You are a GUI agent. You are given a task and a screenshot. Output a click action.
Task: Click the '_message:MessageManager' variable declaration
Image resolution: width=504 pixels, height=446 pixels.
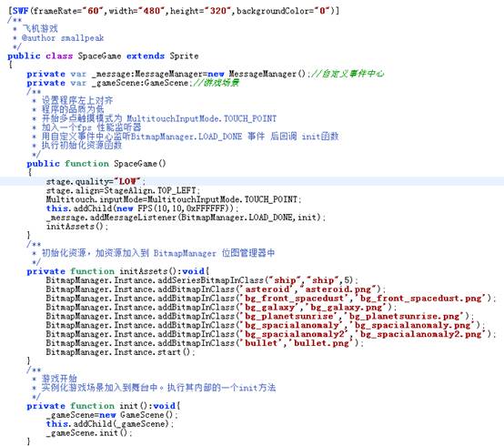point(205,74)
